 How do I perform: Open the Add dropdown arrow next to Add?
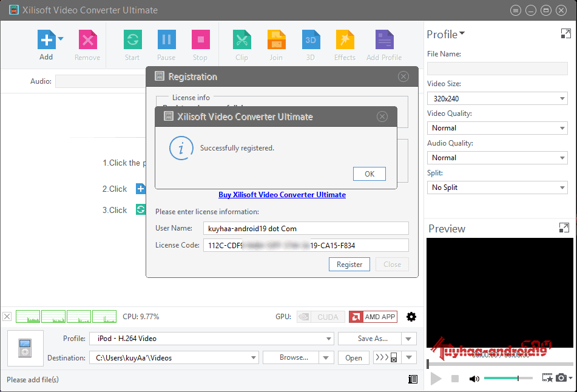[61, 39]
